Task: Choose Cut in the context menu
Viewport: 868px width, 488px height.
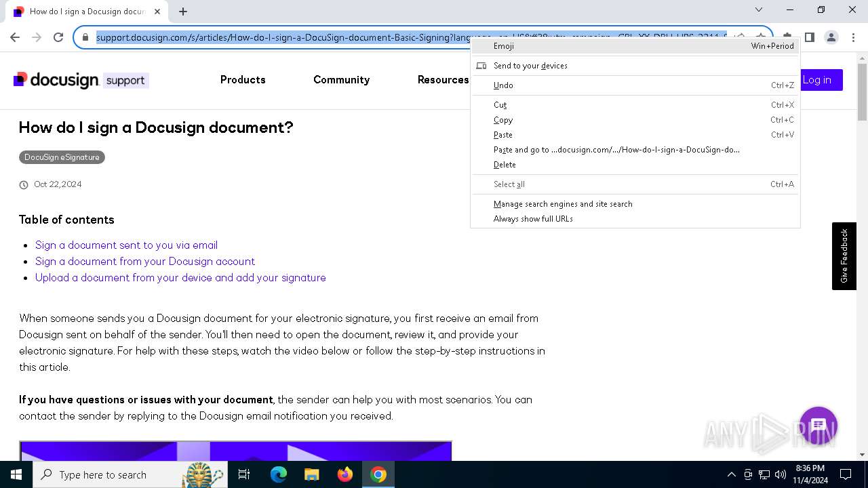Action: point(635,105)
